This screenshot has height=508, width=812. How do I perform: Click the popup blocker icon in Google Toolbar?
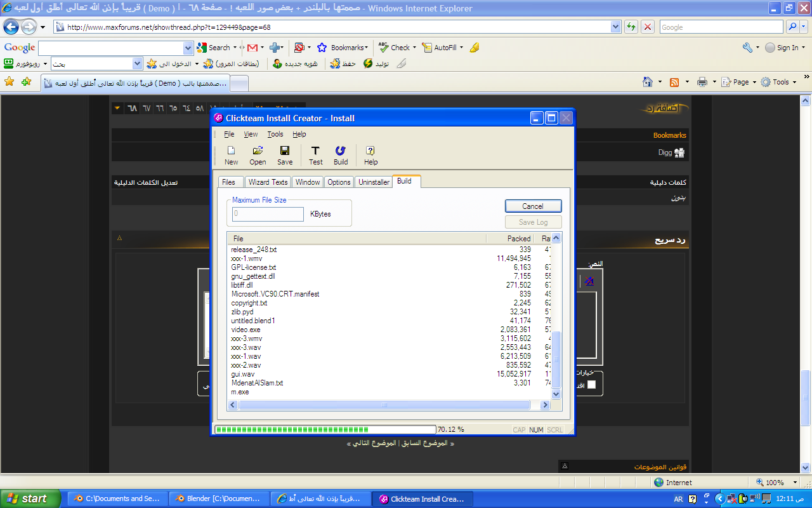pos(299,48)
